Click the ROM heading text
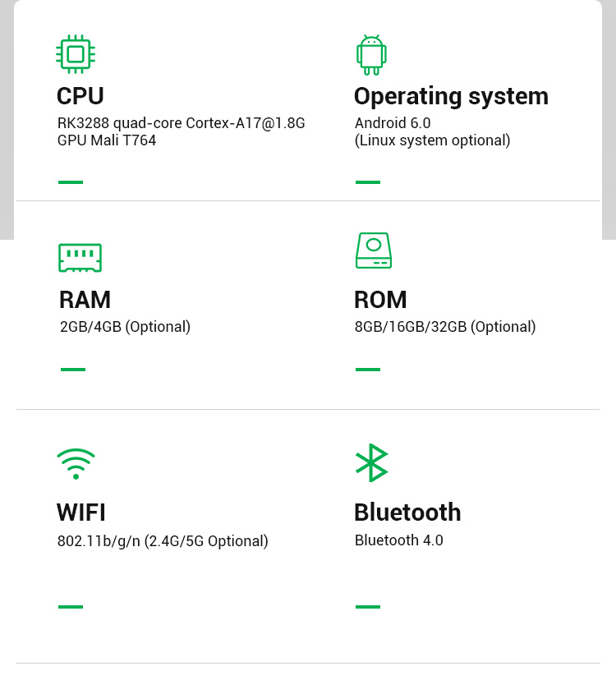The height and width of the screenshot is (694, 616). point(380,300)
